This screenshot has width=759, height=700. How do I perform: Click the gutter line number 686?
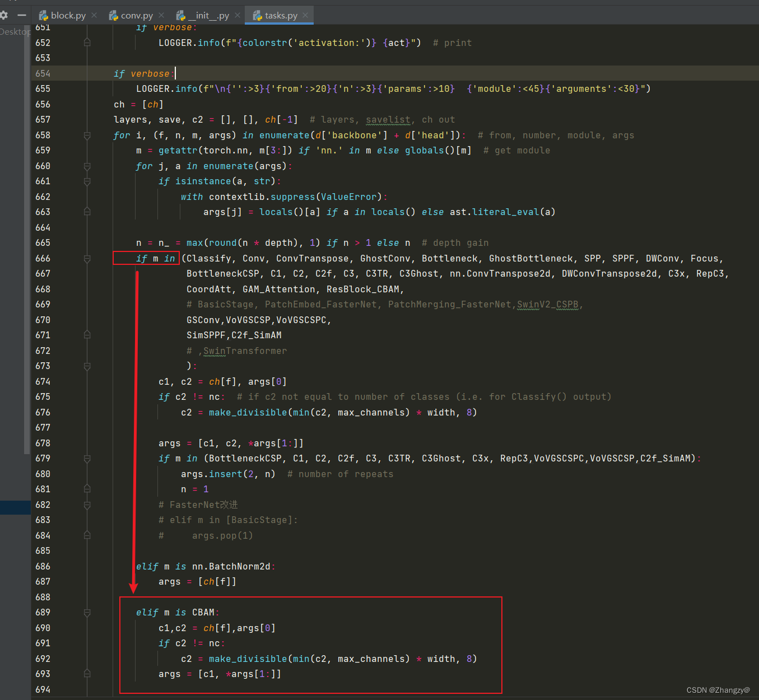tap(43, 566)
